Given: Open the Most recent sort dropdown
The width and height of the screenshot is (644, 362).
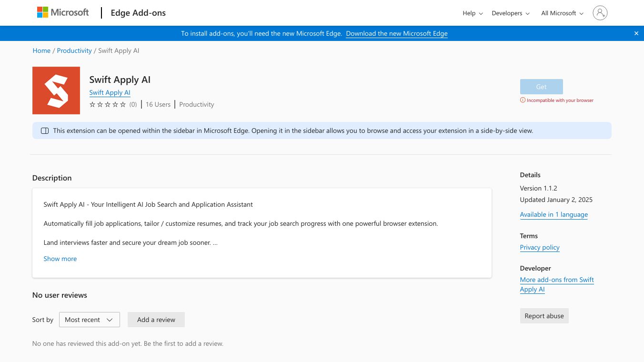Looking at the screenshot, I should tap(89, 320).
